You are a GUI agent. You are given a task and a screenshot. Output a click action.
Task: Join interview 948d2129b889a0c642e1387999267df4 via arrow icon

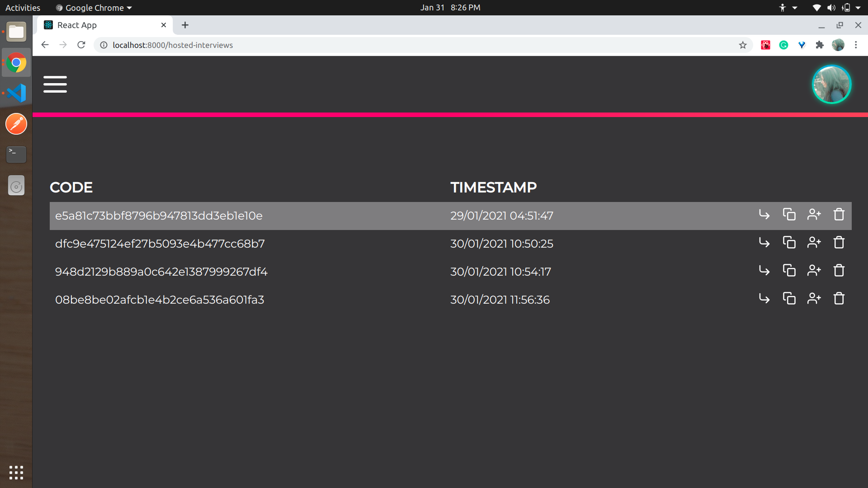[x=764, y=271]
